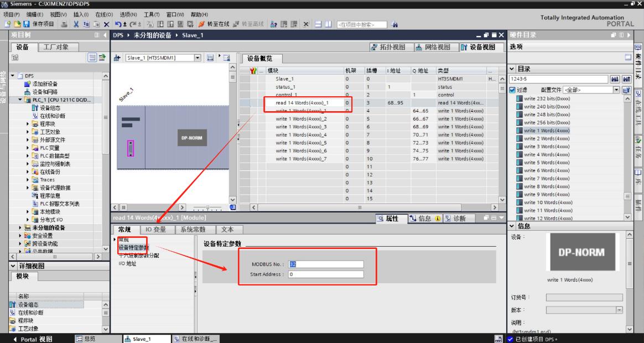Adjust the device view zoom slider
The width and height of the screenshot is (644, 343).
(x=208, y=207)
